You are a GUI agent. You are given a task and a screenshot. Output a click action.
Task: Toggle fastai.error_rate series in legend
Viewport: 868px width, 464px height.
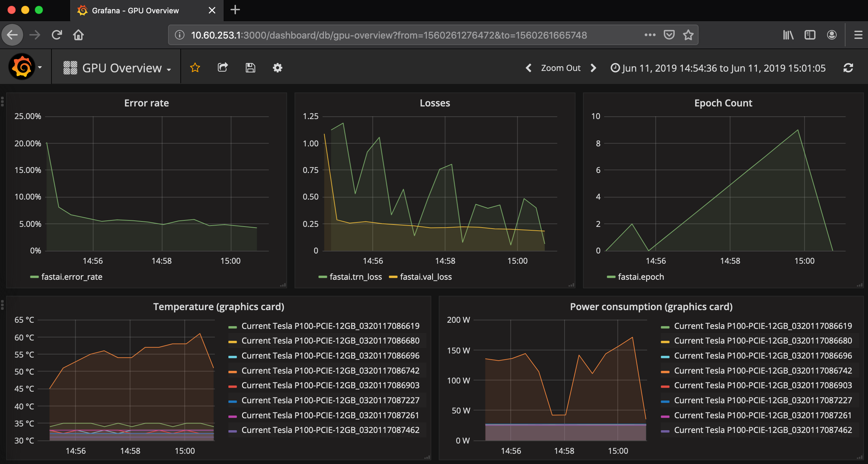point(72,277)
